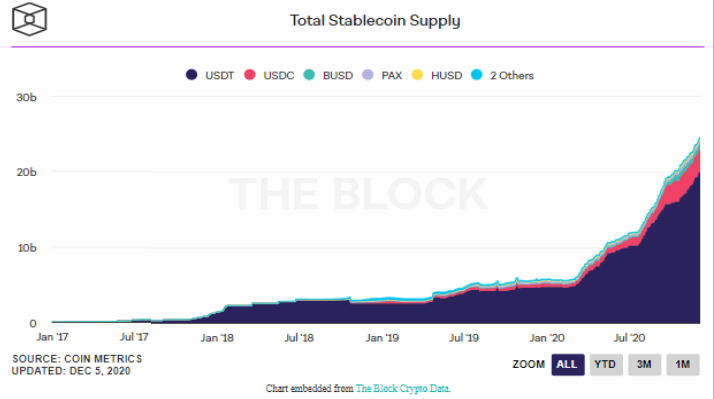Click the 2 Others legend label

point(511,76)
